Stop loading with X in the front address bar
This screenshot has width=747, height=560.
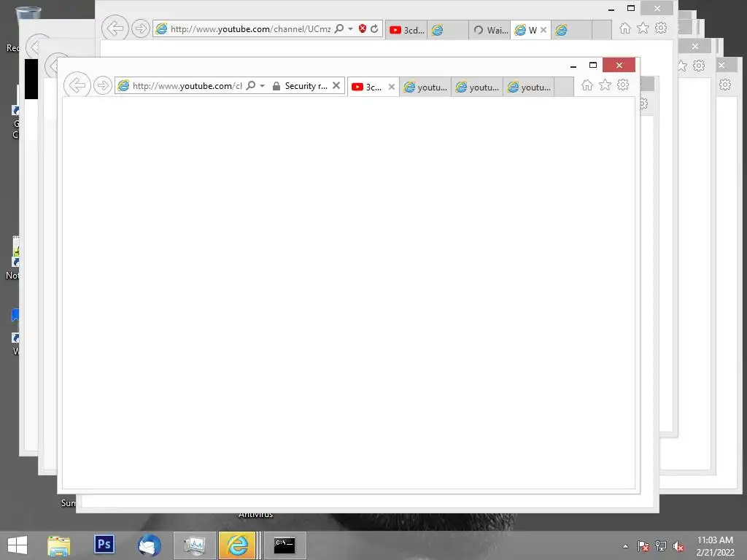336,86
